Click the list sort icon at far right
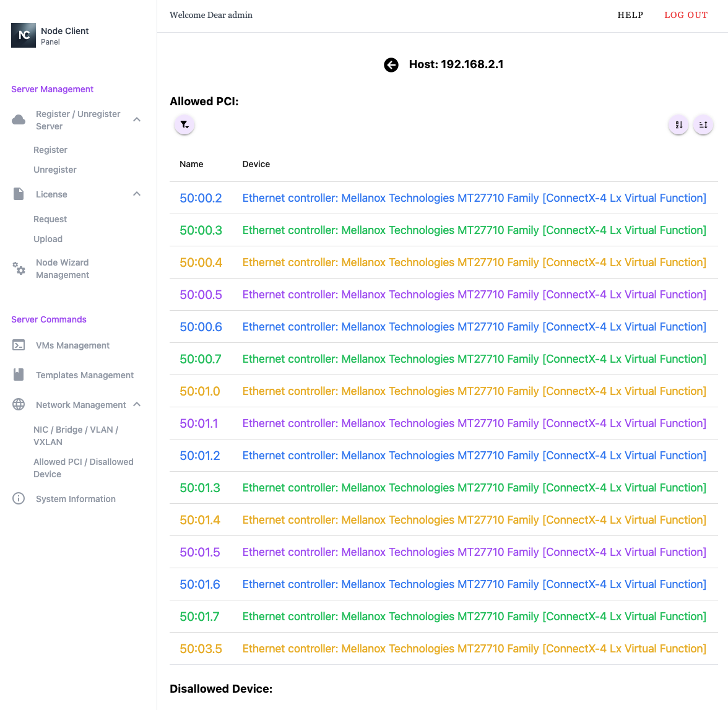Screen dimensions: 728x710 (703, 125)
